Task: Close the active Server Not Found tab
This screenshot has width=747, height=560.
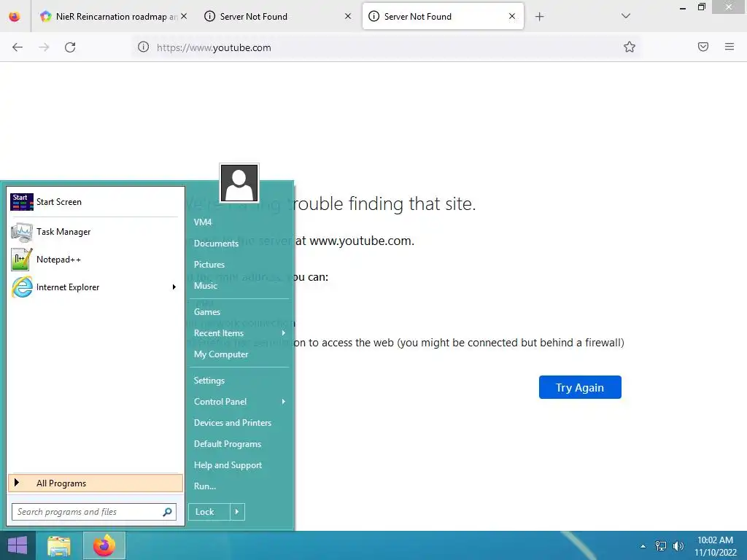Action: click(512, 16)
